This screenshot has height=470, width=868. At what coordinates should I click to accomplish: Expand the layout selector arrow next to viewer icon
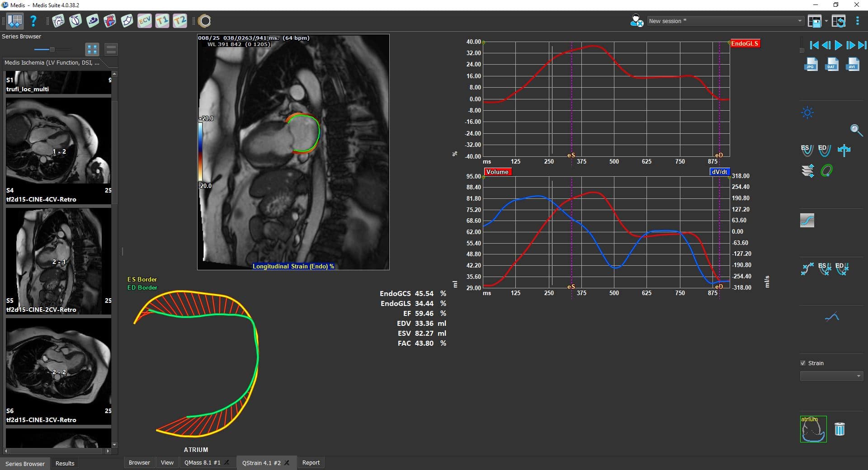826,21
